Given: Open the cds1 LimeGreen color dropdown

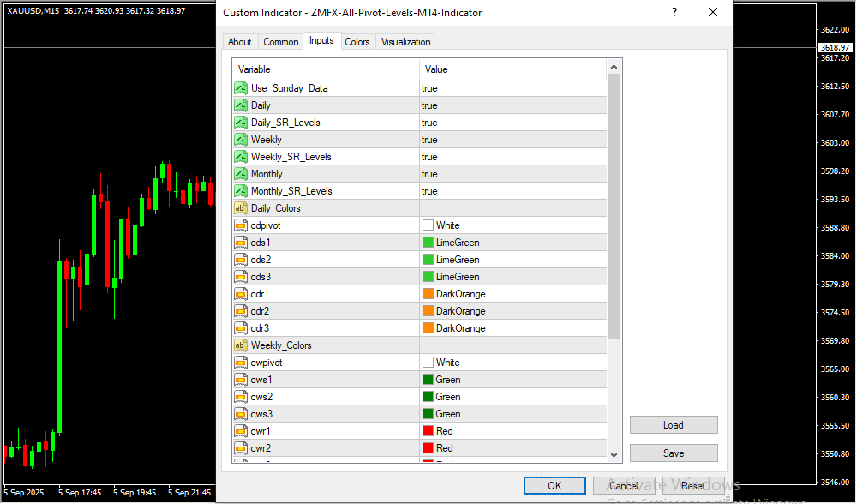Looking at the screenshot, I should point(512,243).
